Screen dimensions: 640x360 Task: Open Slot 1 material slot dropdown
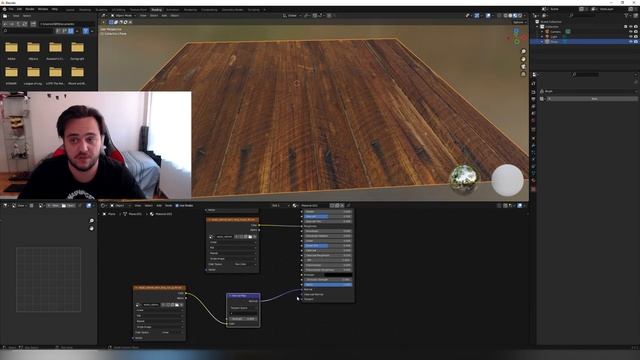[281, 205]
